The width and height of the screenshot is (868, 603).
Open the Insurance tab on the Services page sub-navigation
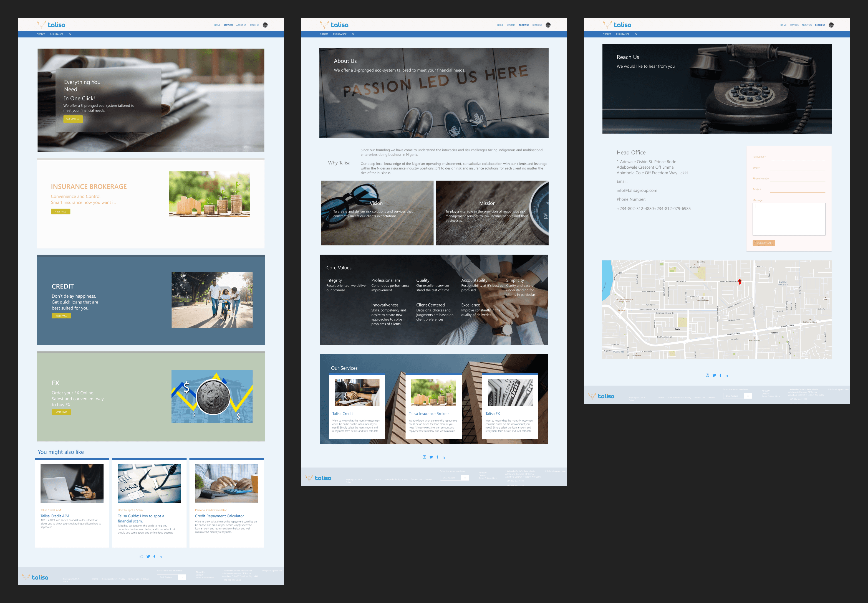coord(57,34)
